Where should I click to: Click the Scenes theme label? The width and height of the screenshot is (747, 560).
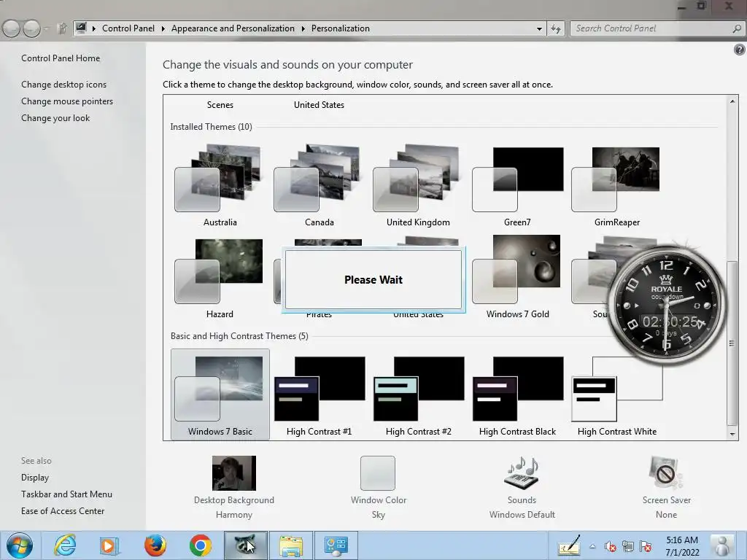click(220, 105)
